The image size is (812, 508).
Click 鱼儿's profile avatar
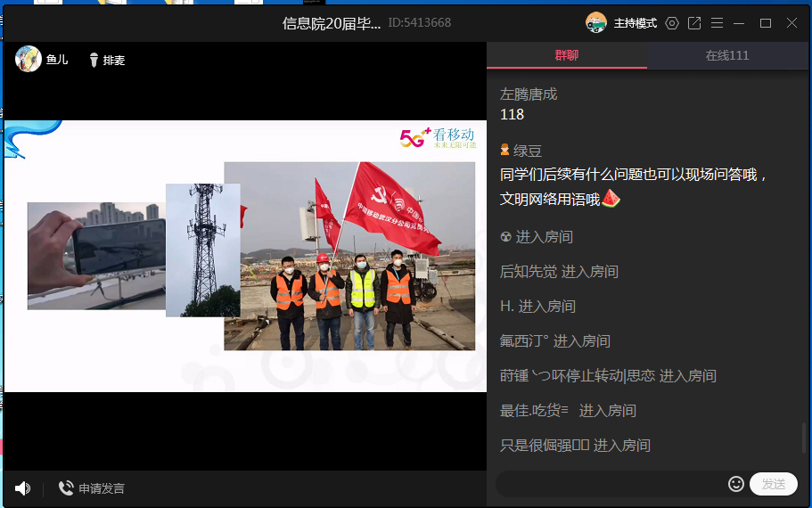[x=29, y=60]
